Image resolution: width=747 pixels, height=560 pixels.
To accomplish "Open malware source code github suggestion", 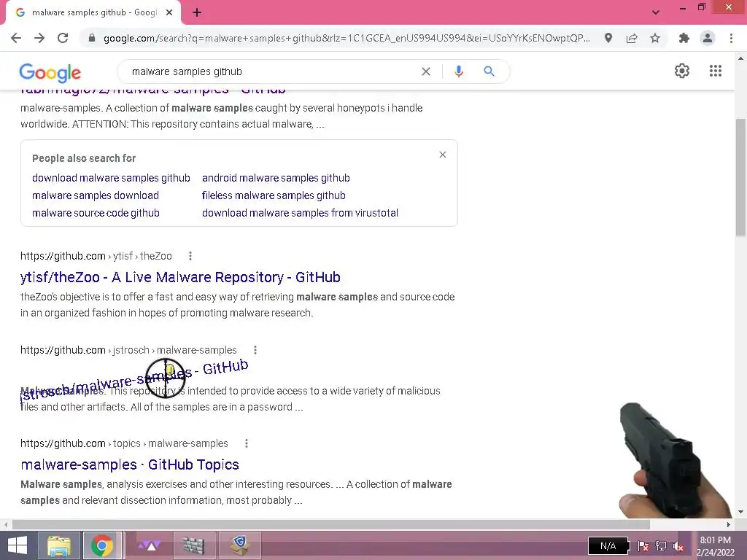I will coord(96,214).
